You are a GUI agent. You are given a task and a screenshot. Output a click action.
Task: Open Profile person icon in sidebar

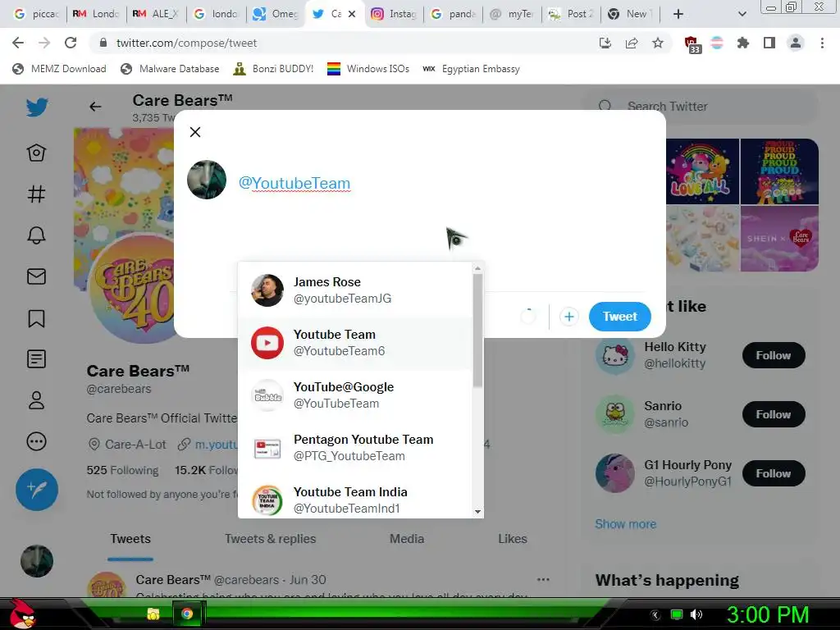pyautogui.click(x=36, y=400)
